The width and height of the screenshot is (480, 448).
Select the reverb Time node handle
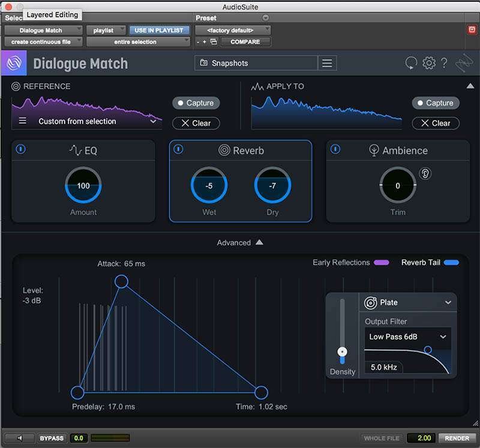click(261, 392)
